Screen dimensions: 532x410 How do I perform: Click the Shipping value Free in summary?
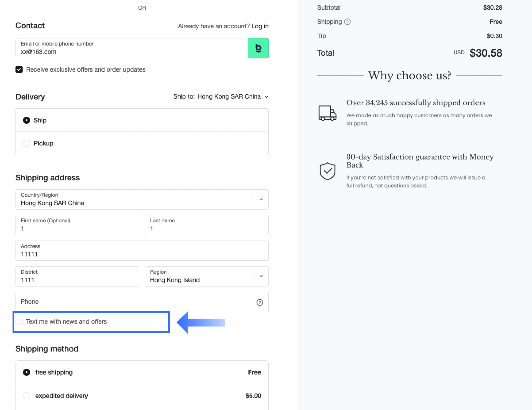[496, 22]
